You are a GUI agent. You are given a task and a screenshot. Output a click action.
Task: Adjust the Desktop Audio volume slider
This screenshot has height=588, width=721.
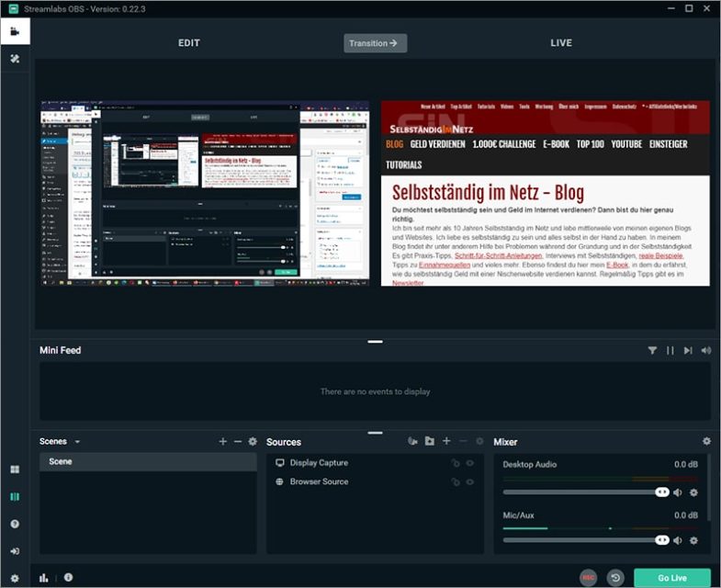click(x=585, y=492)
